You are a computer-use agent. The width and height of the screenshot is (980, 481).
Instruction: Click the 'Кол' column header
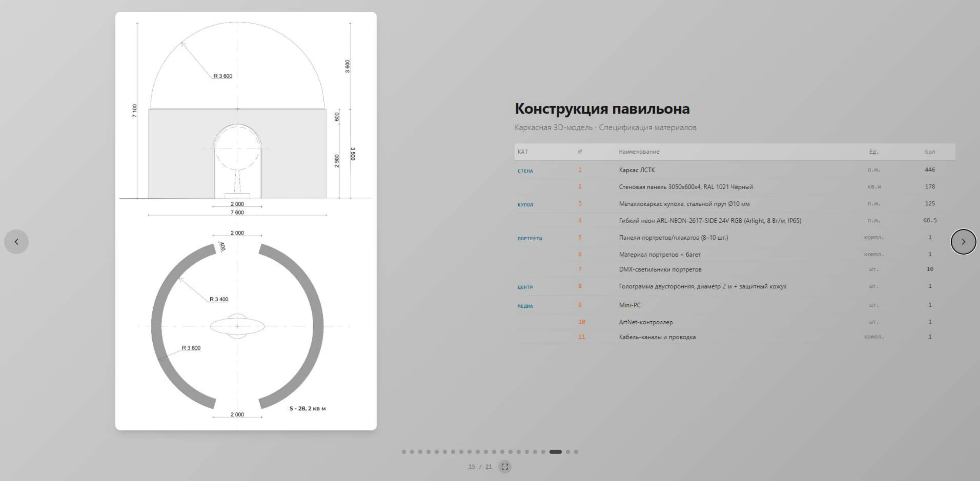pyautogui.click(x=930, y=152)
